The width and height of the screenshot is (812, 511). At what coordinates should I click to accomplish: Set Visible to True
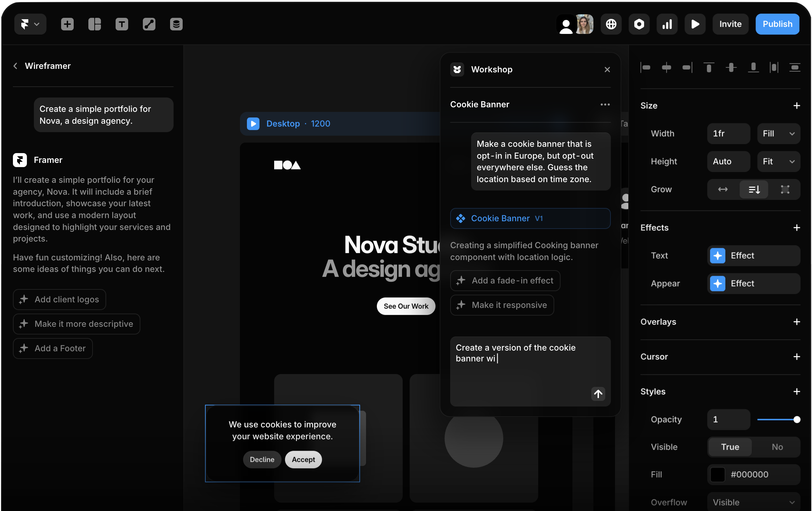coord(730,447)
